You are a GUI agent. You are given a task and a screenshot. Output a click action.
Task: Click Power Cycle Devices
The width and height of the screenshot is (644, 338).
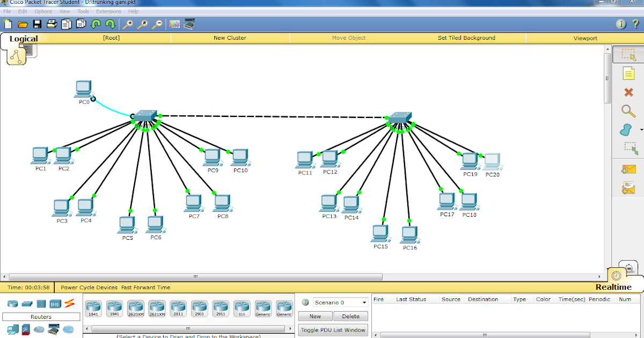point(90,288)
